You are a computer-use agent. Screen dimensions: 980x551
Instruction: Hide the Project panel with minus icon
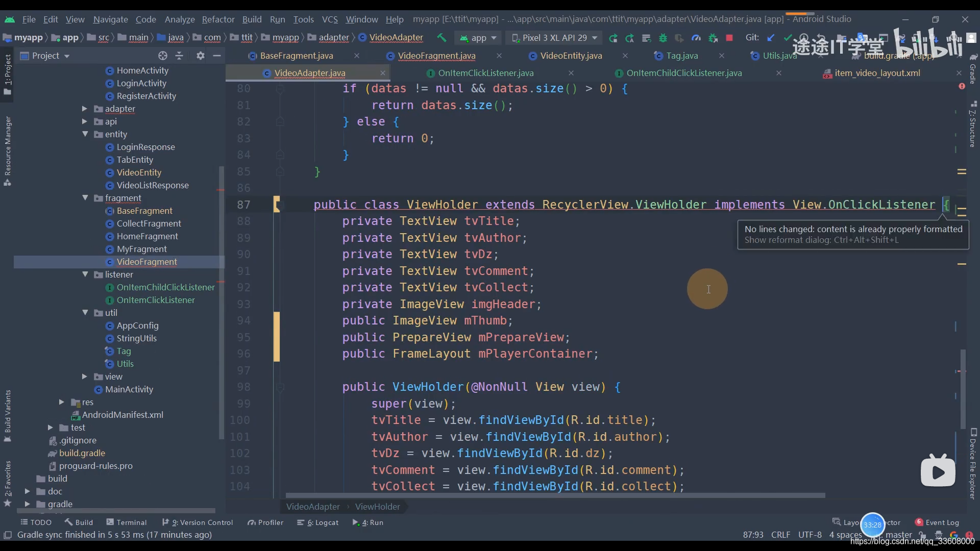(x=217, y=56)
